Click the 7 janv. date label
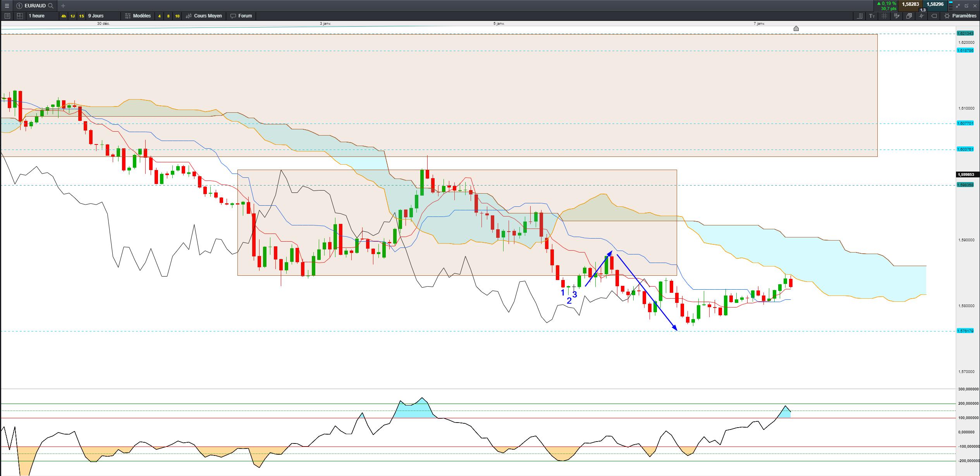The height and width of the screenshot is (476, 980). click(759, 24)
